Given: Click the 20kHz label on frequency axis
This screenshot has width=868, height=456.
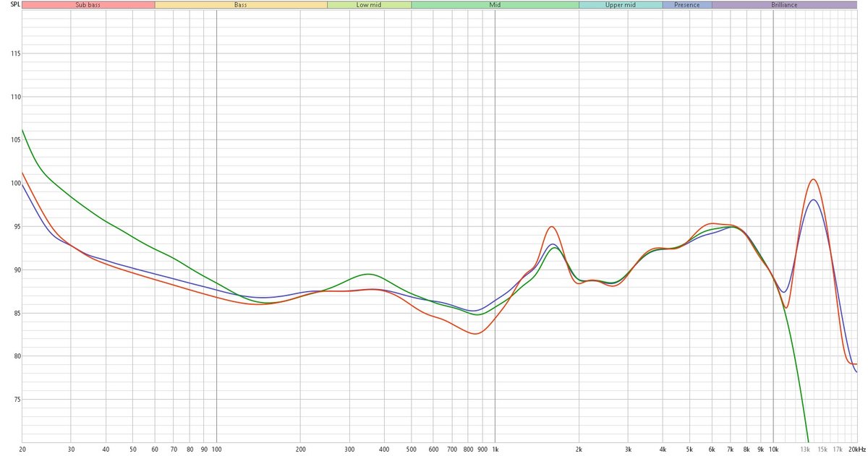Looking at the screenshot, I should (857, 449).
